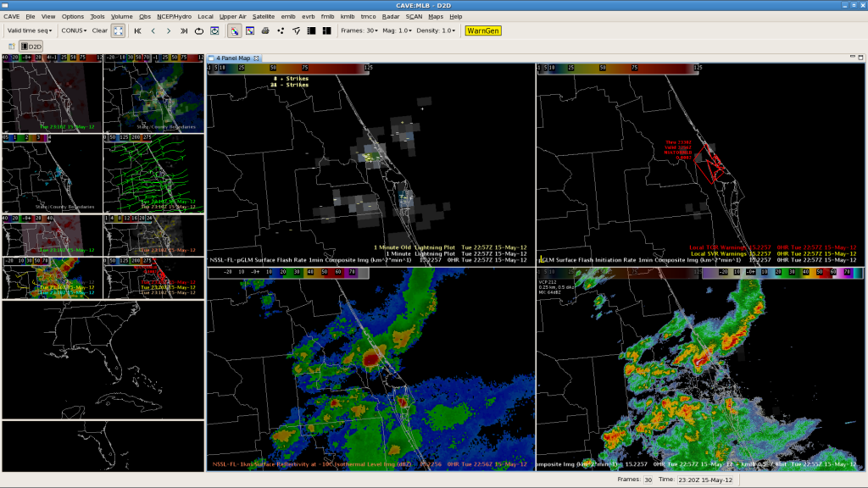Image resolution: width=868 pixels, height=488 pixels.
Task: Launch WarnGen with the yellow button
Action: 482,30
